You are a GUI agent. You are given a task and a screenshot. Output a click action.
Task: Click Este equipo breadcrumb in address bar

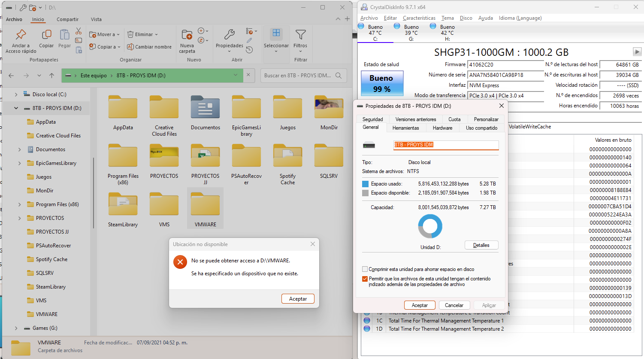pos(94,76)
